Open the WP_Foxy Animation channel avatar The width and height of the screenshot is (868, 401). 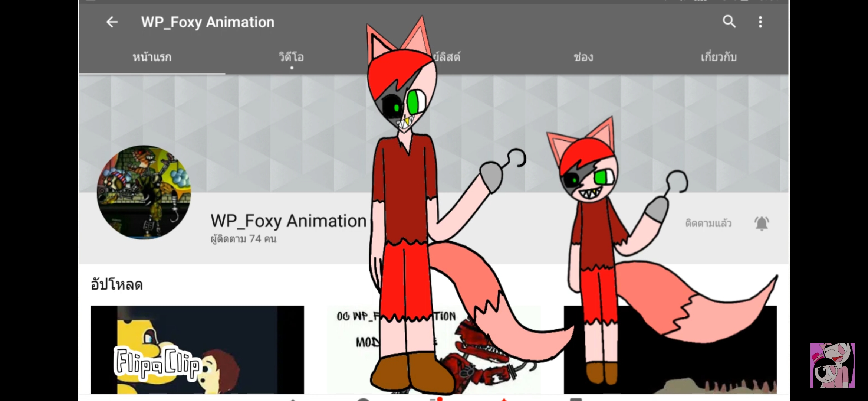(144, 192)
